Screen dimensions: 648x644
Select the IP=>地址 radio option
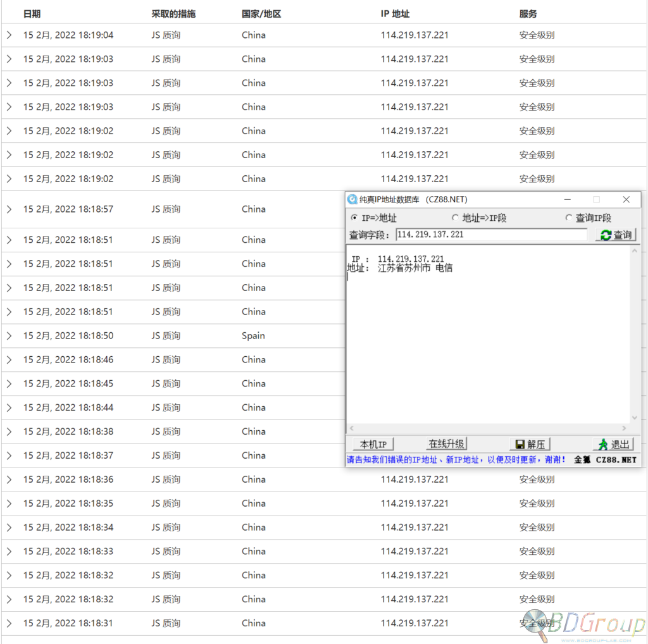point(354,218)
